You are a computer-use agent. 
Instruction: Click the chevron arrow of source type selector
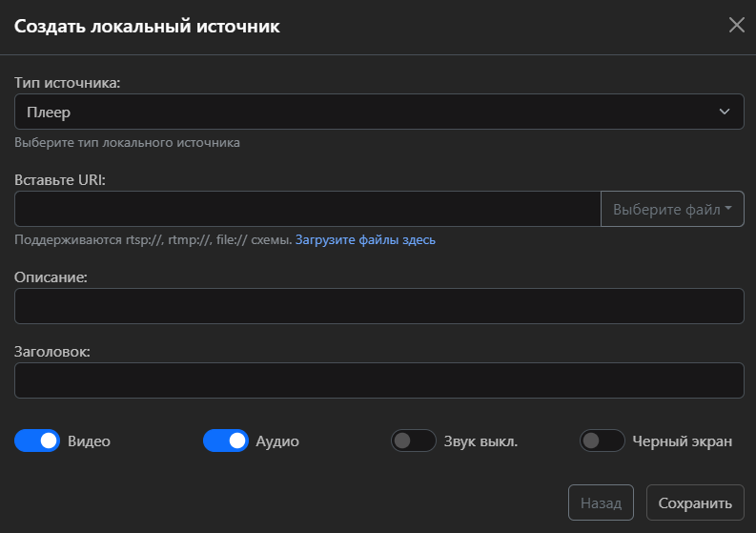724,112
